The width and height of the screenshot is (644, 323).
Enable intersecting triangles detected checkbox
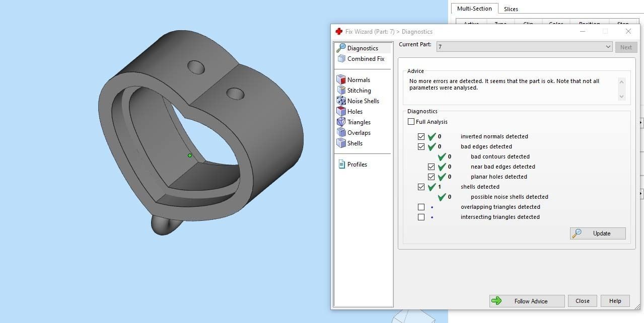tap(421, 217)
